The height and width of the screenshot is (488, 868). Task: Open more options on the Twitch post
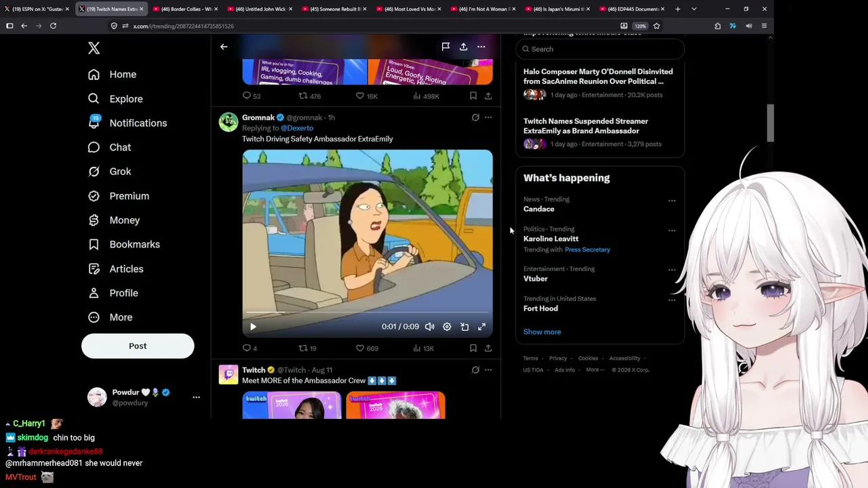point(488,370)
